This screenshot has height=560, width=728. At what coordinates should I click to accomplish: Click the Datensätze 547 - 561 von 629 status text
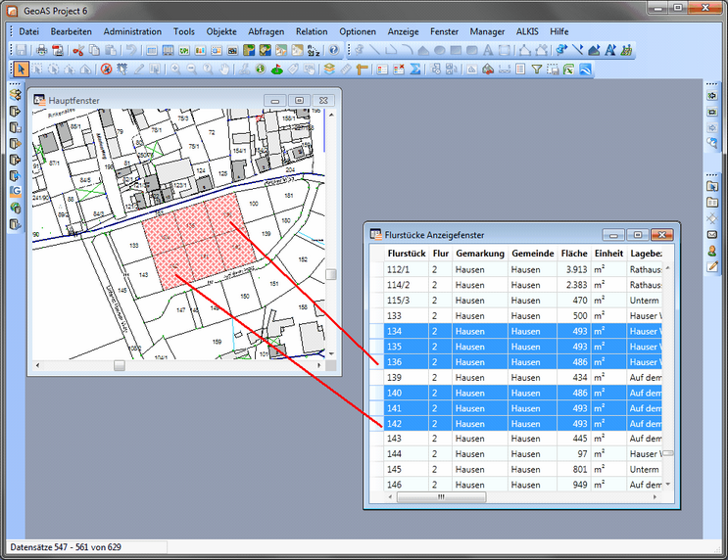point(66,547)
